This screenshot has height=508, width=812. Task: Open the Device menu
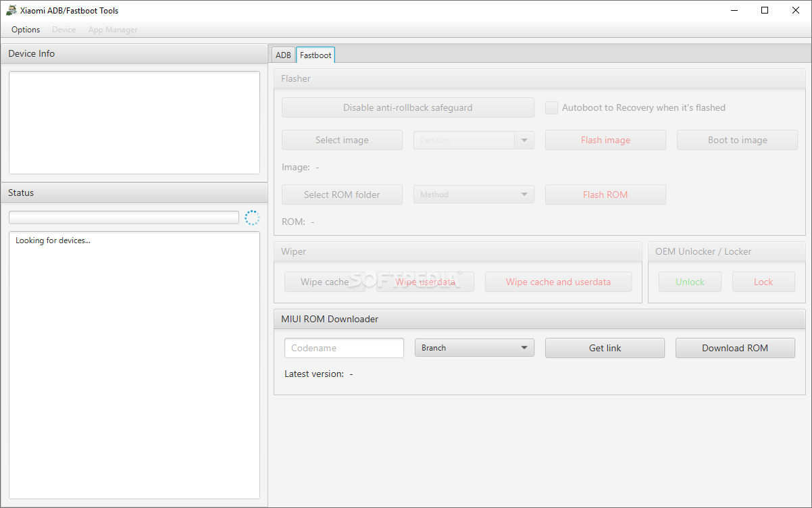[x=64, y=30]
